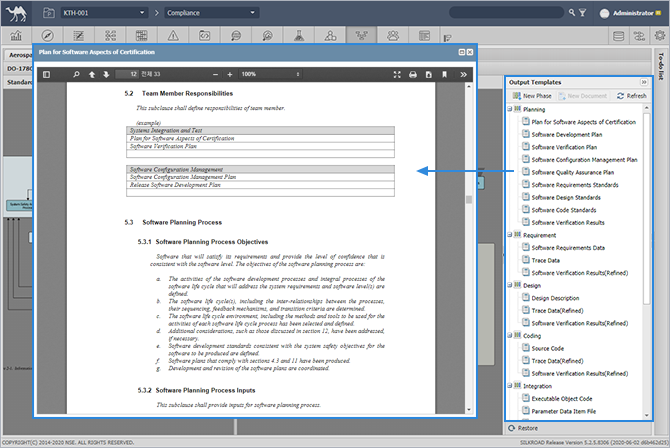Click the Restore button below templates

(x=523, y=428)
